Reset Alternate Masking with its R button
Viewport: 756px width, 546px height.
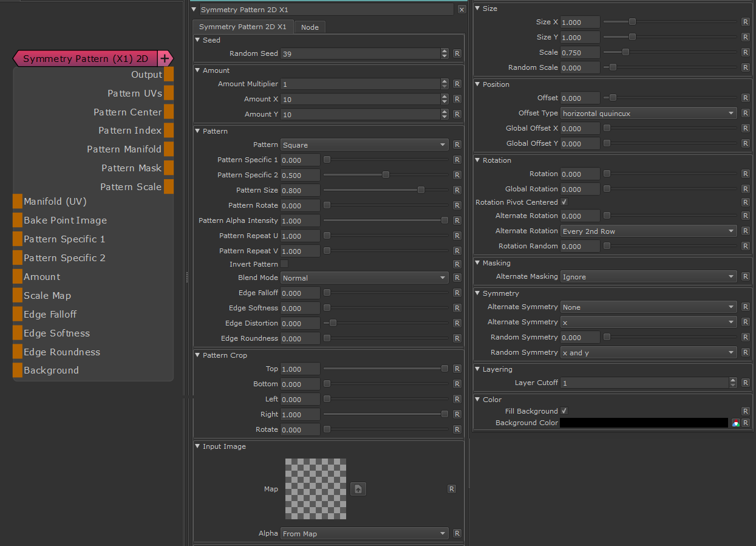(x=745, y=276)
